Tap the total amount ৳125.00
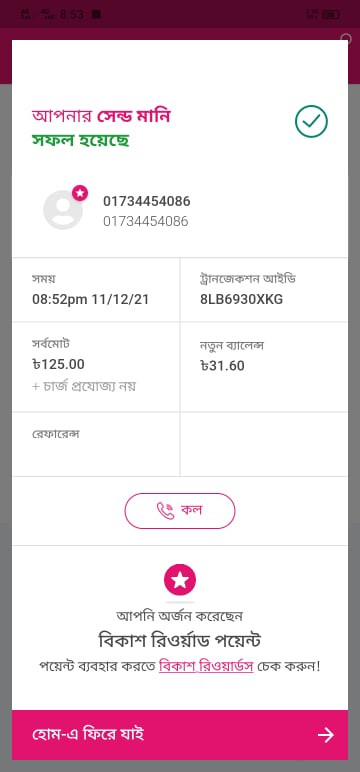The image size is (360, 772). coord(58,364)
